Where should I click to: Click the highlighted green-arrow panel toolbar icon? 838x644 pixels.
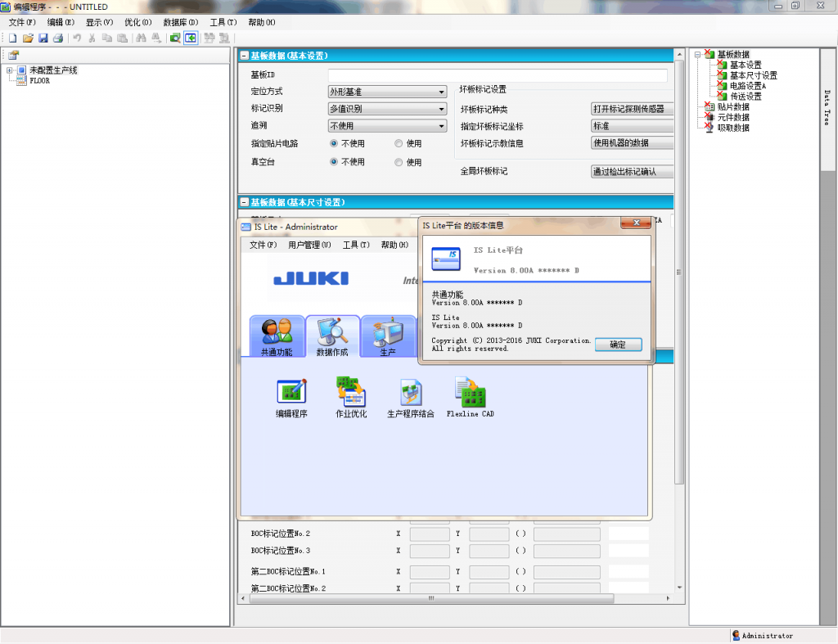coord(191,38)
